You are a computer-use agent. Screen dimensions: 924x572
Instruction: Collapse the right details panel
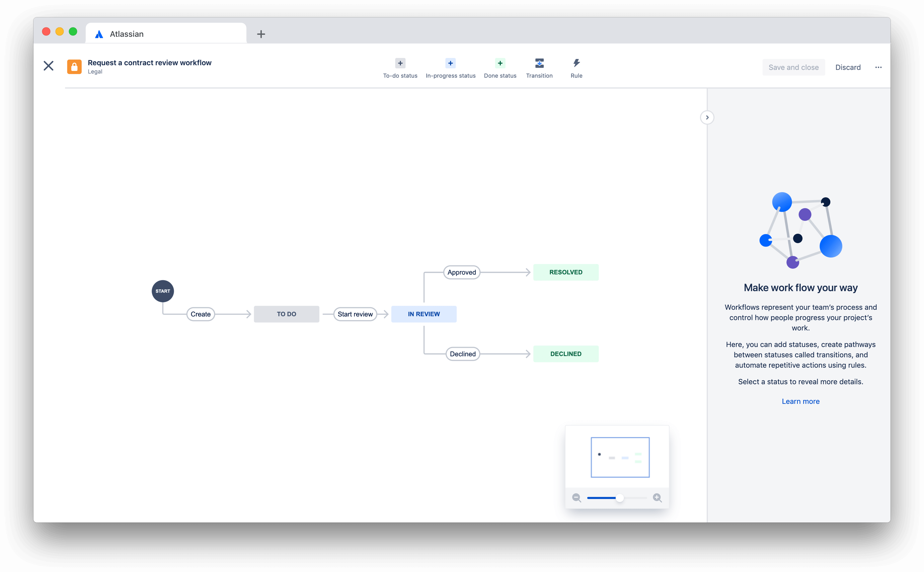tap(707, 117)
